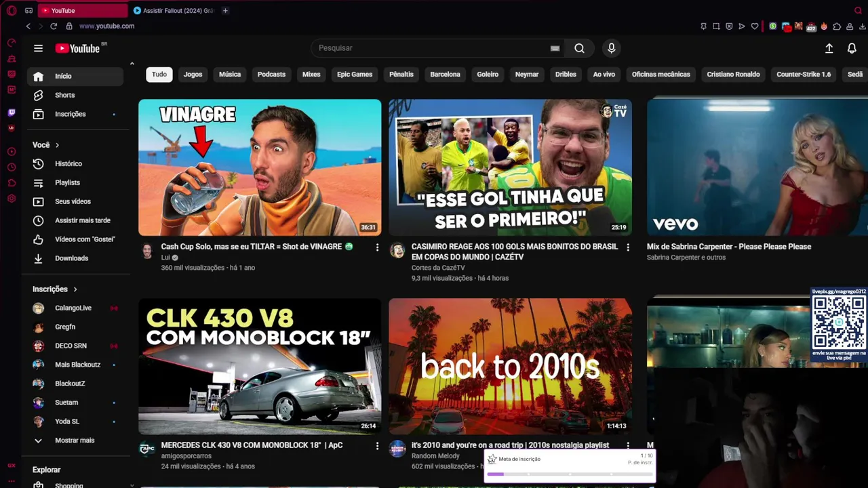Screen dimensions: 868x488
Task: Open Sabrina Carpenter mix thumbnail
Action: coord(757,167)
